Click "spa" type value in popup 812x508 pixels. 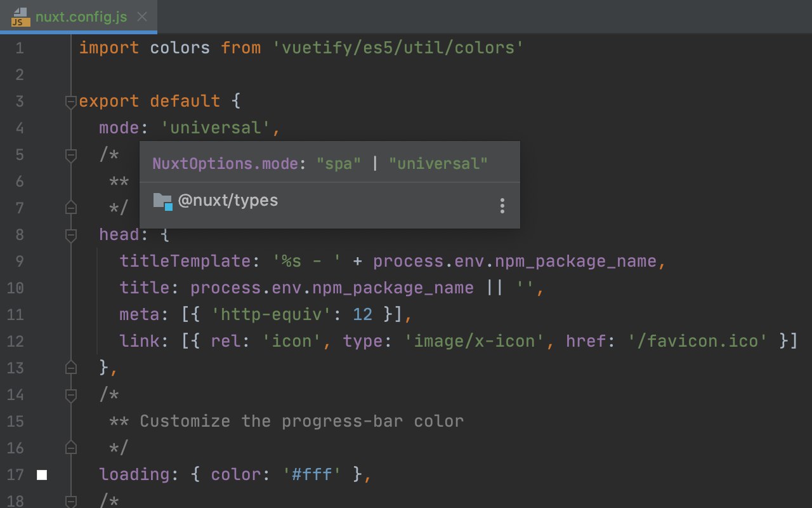point(339,164)
